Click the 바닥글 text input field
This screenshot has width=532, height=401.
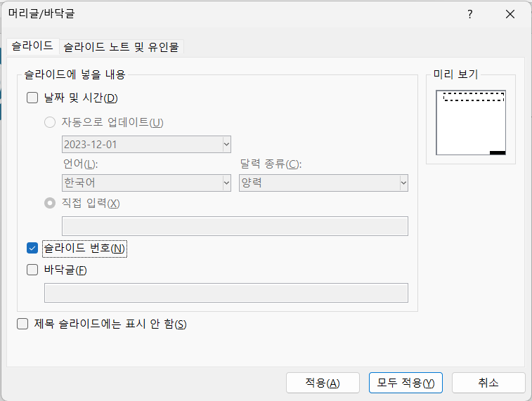pyautogui.click(x=226, y=292)
